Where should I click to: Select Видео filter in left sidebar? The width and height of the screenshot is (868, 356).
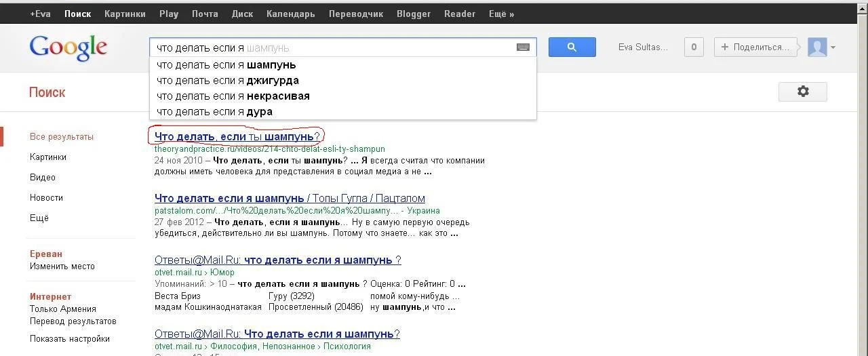tap(43, 177)
